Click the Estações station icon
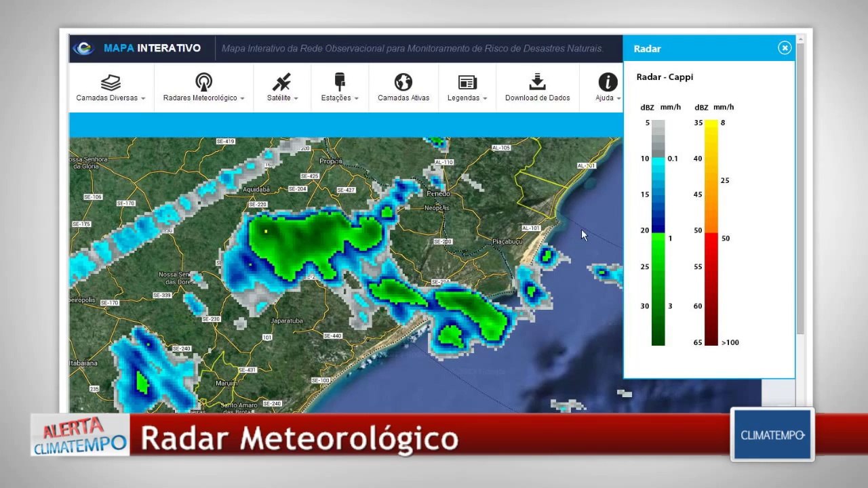Viewport: 868px width, 488px height. pos(340,83)
